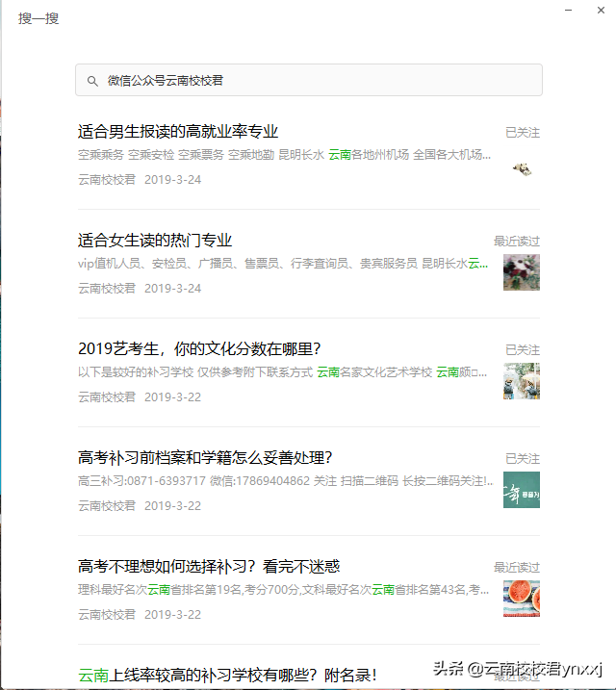616x690 pixels.
Task: Click 已关注 label beside 适合男生报读的高就业率专业
Action: (x=523, y=133)
